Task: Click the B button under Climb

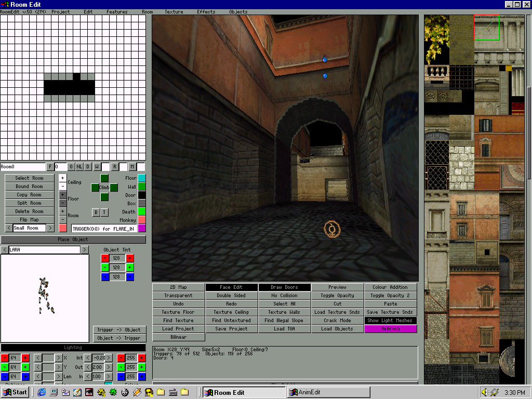Action: click(x=96, y=212)
